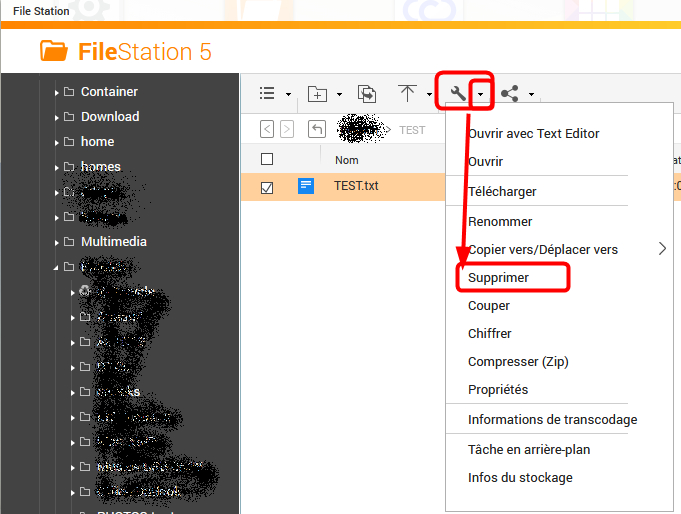Open the create folder dropdown arrow
This screenshot has width=681, height=514.
click(x=339, y=94)
